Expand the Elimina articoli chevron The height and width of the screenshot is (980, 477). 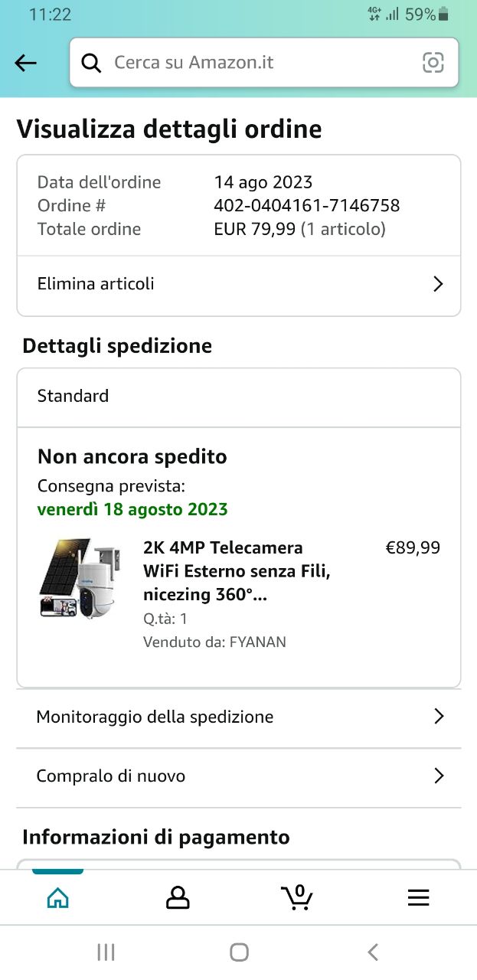pos(438,284)
